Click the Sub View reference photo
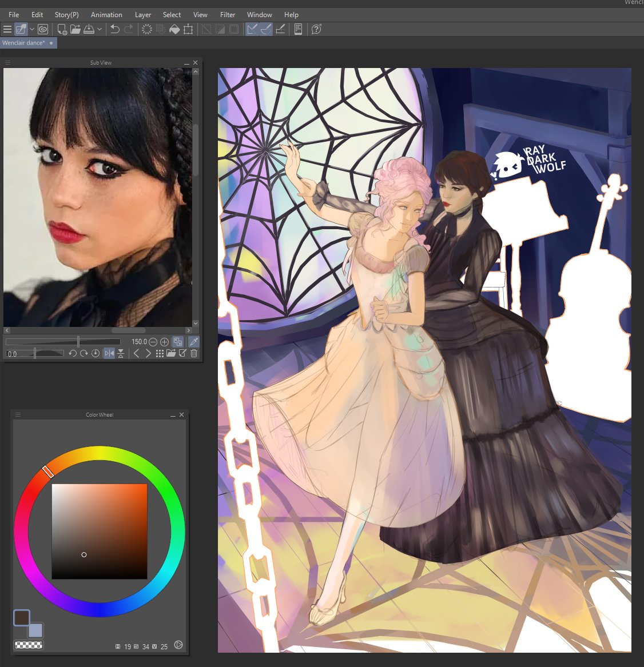Viewport: 644px width, 667px height. pos(98,197)
